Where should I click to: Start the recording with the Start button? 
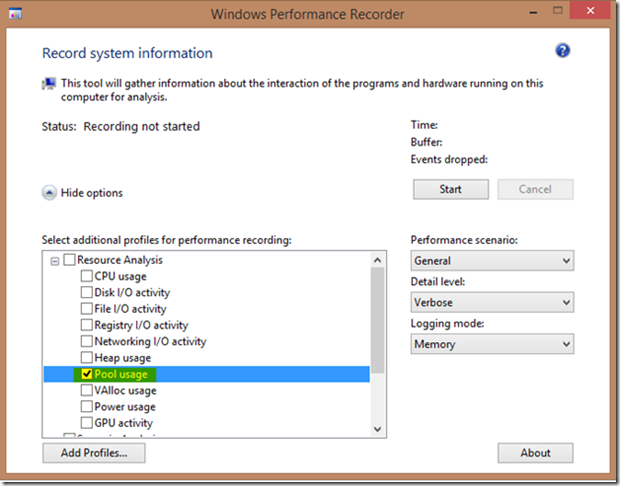(451, 189)
